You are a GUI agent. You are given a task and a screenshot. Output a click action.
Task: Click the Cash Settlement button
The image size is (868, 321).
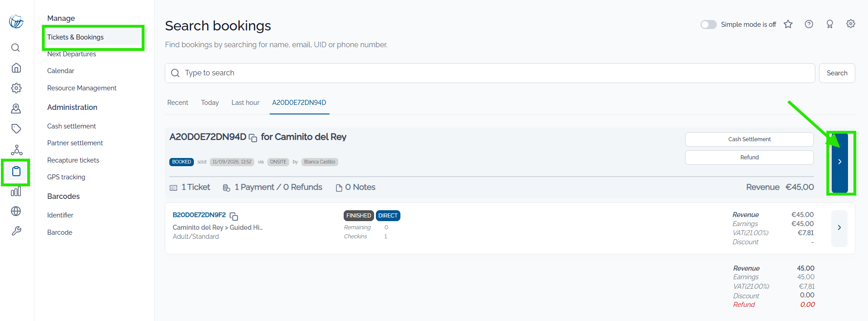(x=750, y=139)
